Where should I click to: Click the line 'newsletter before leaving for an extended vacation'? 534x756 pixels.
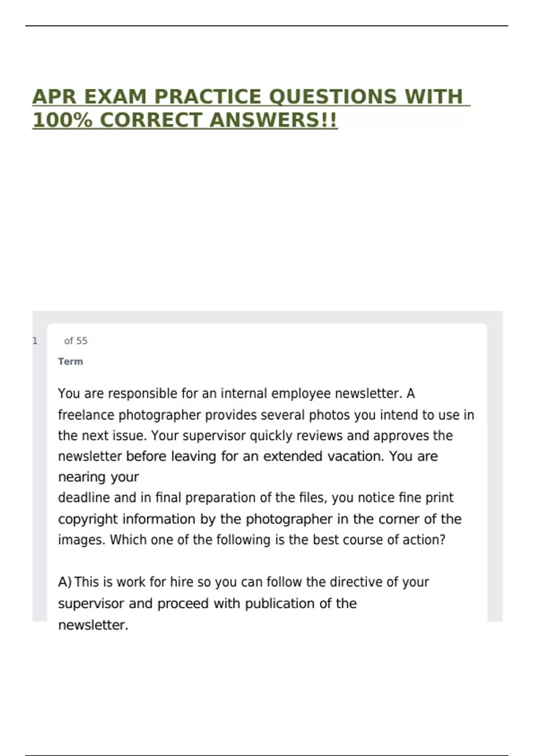click(248, 456)
